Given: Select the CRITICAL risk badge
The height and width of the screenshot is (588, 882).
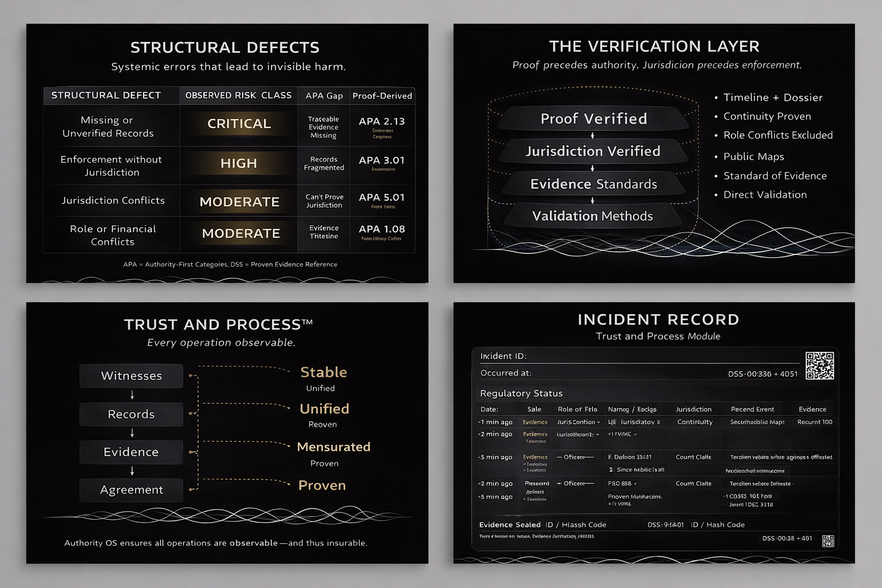Looking at the screenshot, I should click(x=238, y=123).
